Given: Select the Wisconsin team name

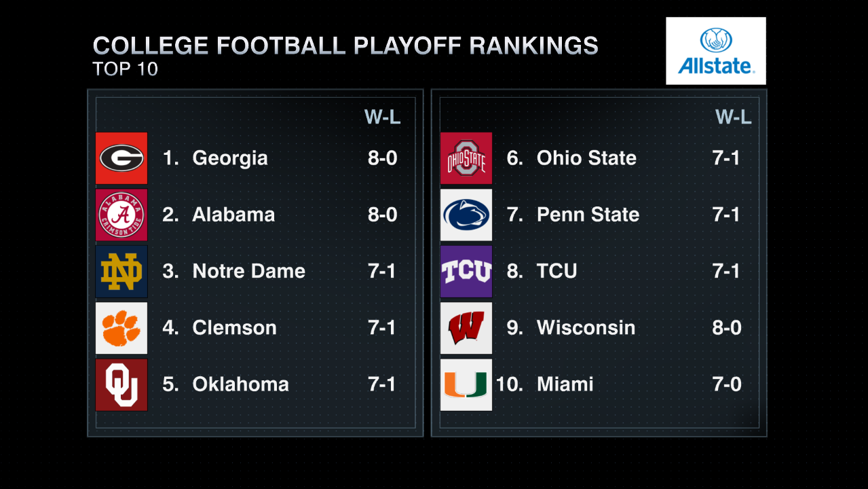Looking at the screenshot, I should point(586,327).
